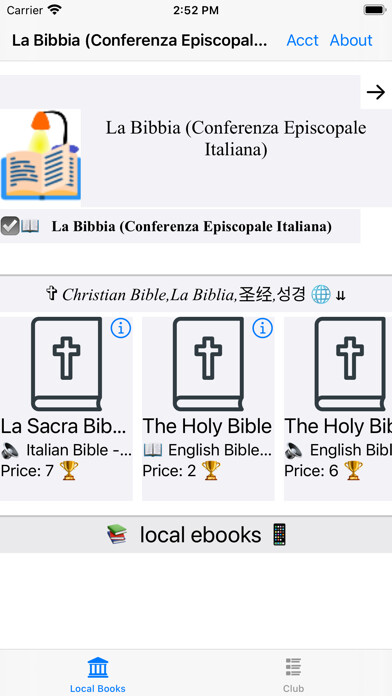Show info for La Sacra Bibbia book
Image resolution: width=392 pixels, height=696 pixels.
point(121,328)
